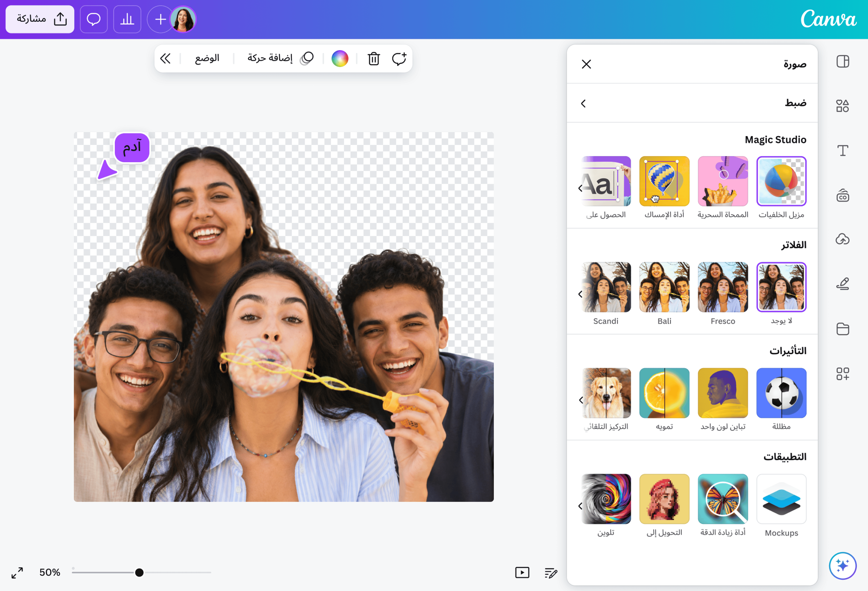The height and width of the screenshot is (591, 868).
Task: Add a collaborator with the plus icon
Action: pyautogui.click(x=160, y=19)
